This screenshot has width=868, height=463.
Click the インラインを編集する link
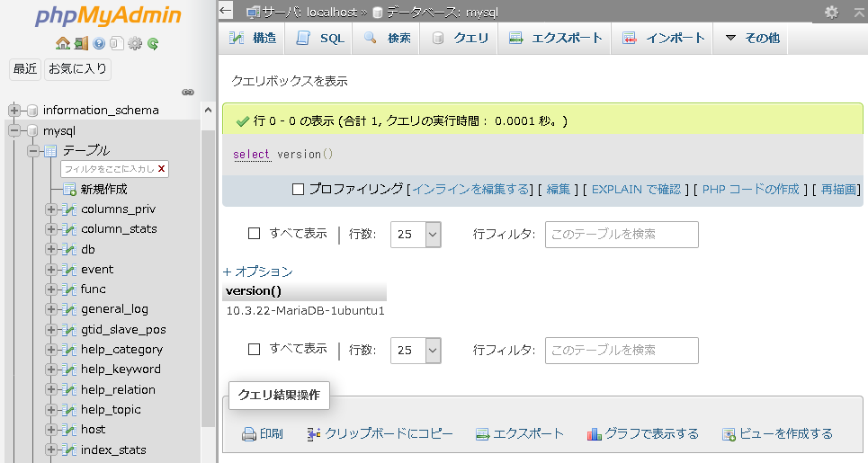[471, 190]
